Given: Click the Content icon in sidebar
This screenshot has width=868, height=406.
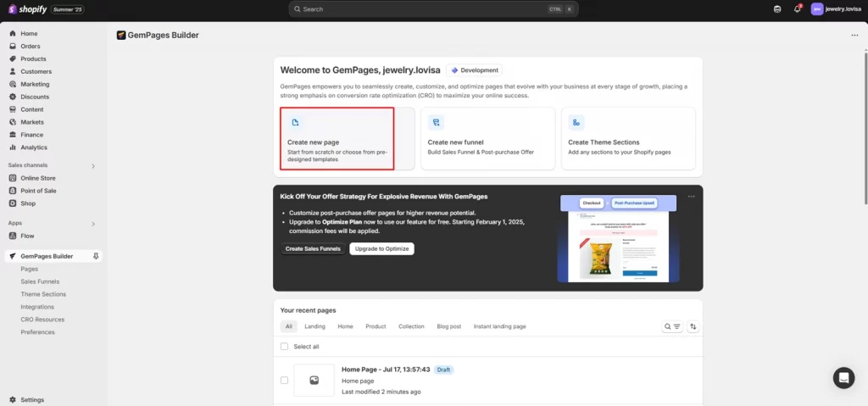Looking at the screenshot, I should [12, 109].
